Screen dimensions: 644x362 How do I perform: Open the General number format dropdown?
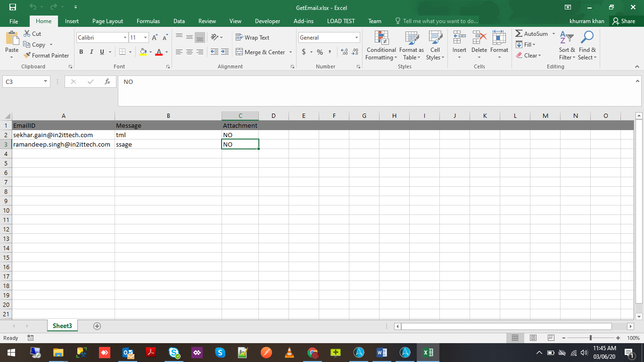(x=356, y=38)
